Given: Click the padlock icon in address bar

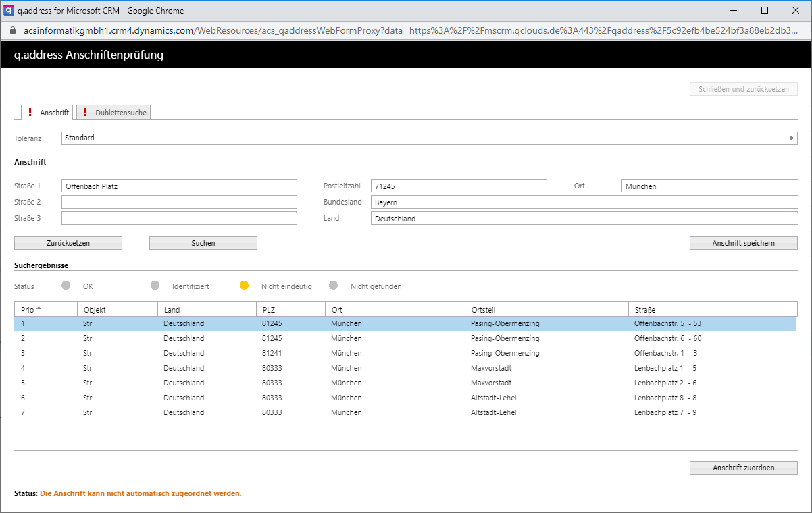Looking at the screenshot, I should click(11, 31).
